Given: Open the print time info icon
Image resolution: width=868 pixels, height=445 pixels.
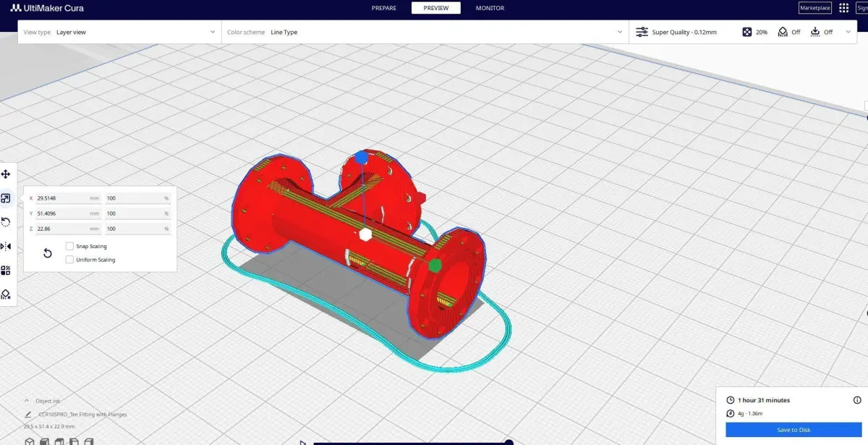Looking at the screenshot, I should 857,400.
